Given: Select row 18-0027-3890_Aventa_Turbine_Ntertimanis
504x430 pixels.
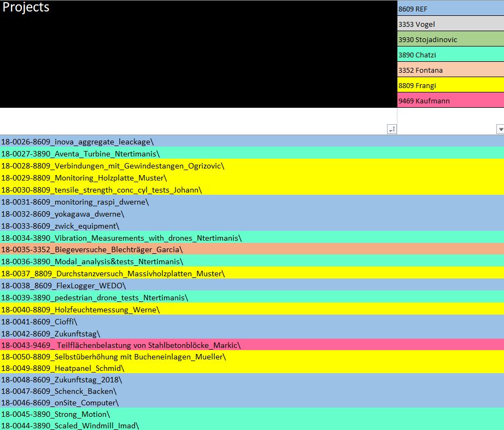Looking at the screenshot, I should coord(252,153).
